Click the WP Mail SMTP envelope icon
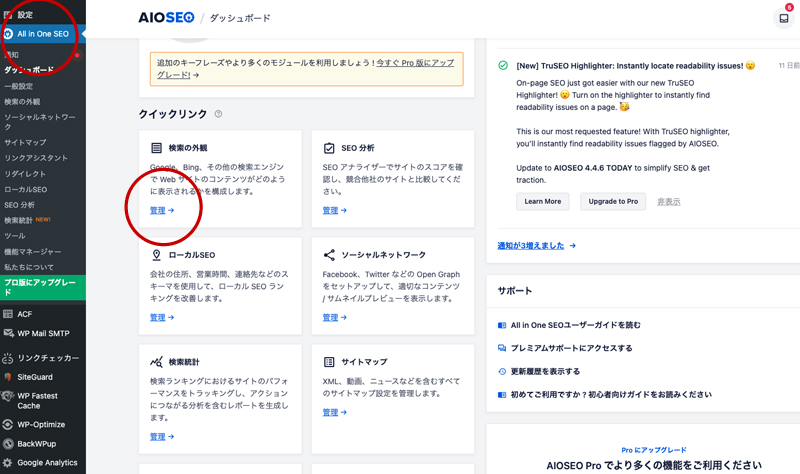Screen dimensions: 800x474 pos(8,333)
